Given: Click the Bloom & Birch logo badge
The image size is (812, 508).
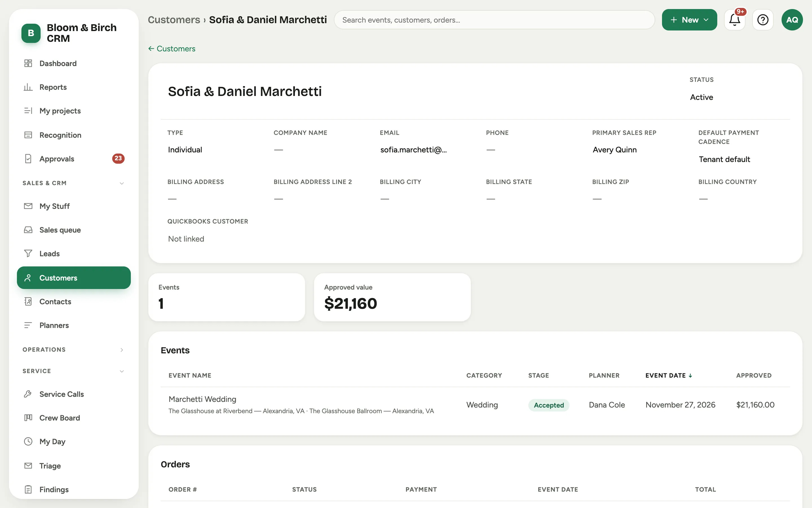Looking at the screenshot, I should click(31, 33).
